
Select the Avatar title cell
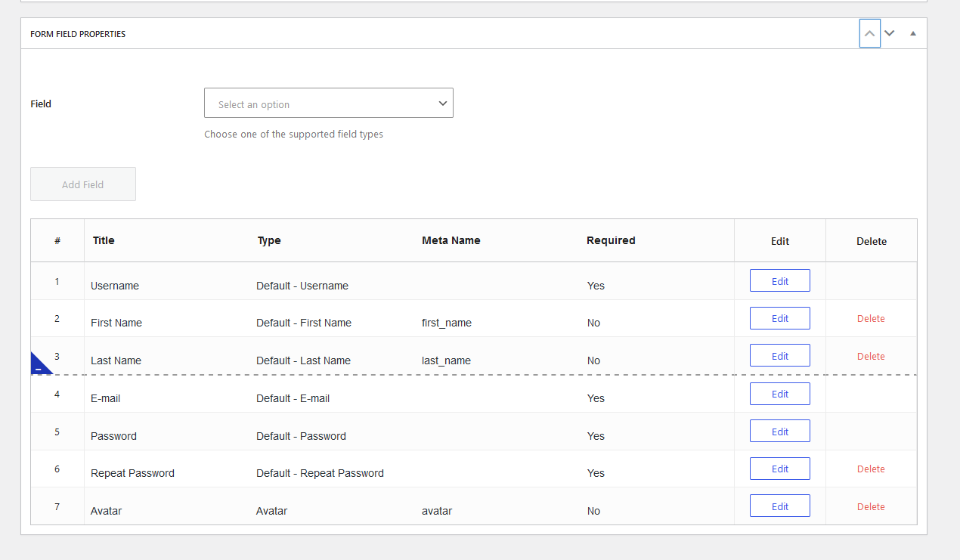pos(106,511)
